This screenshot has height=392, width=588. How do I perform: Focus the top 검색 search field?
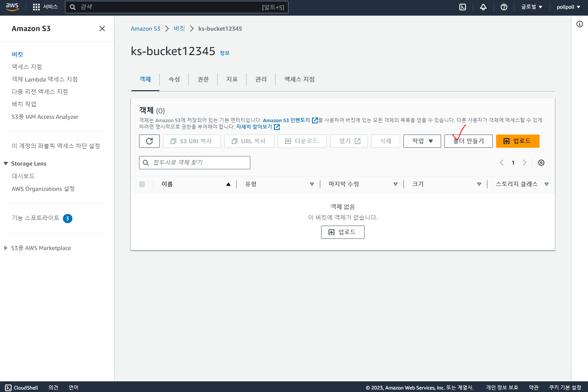(177, 7)
